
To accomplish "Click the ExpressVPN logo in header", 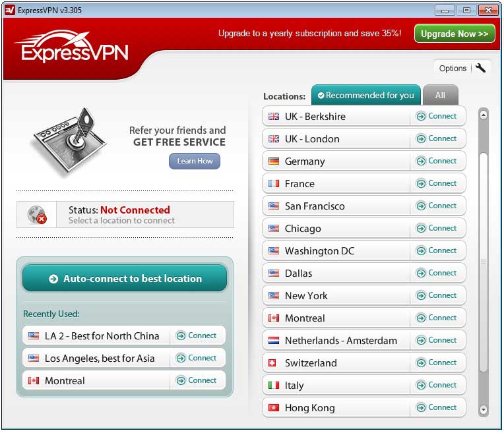I will pyautogui.click(x=72, y=47).
